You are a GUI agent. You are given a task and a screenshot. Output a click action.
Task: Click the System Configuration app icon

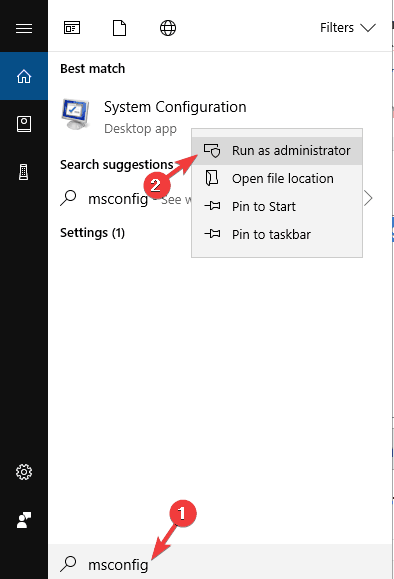pos(76,114)
